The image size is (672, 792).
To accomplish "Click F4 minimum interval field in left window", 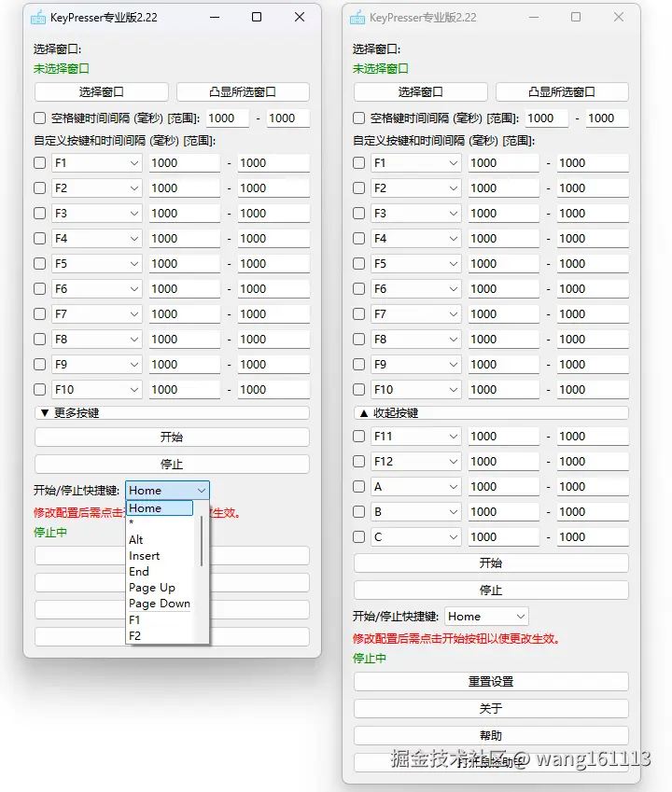I will click(x=185, y=239).
